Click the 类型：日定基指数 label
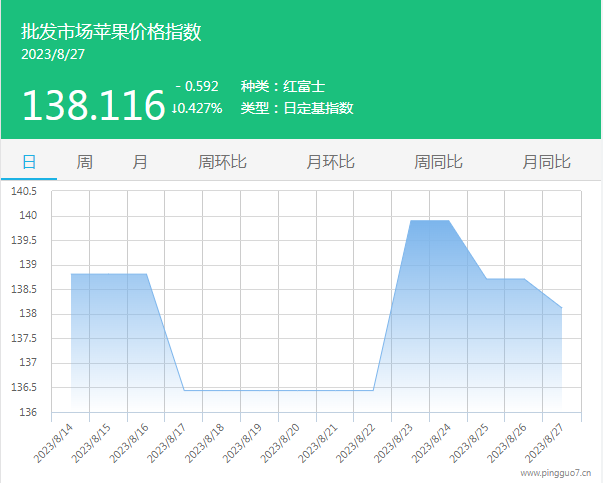The image size is (603, 483). [297, 108]
